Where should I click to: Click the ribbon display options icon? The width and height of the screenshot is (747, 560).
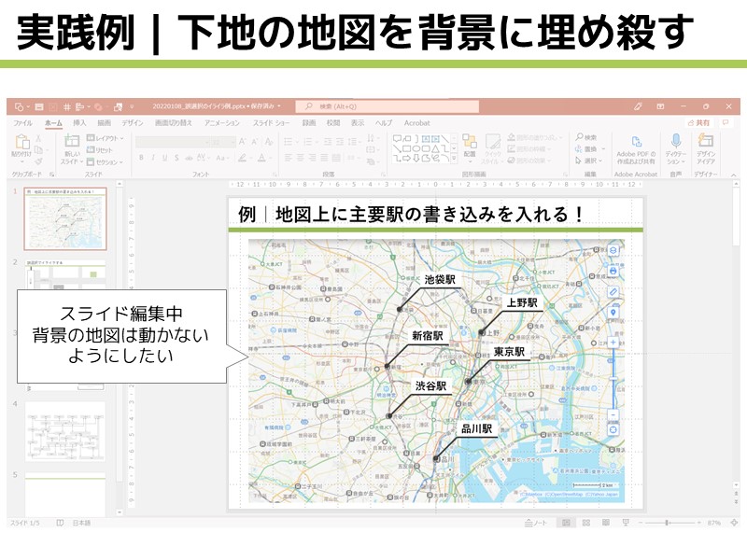[660, 106]
